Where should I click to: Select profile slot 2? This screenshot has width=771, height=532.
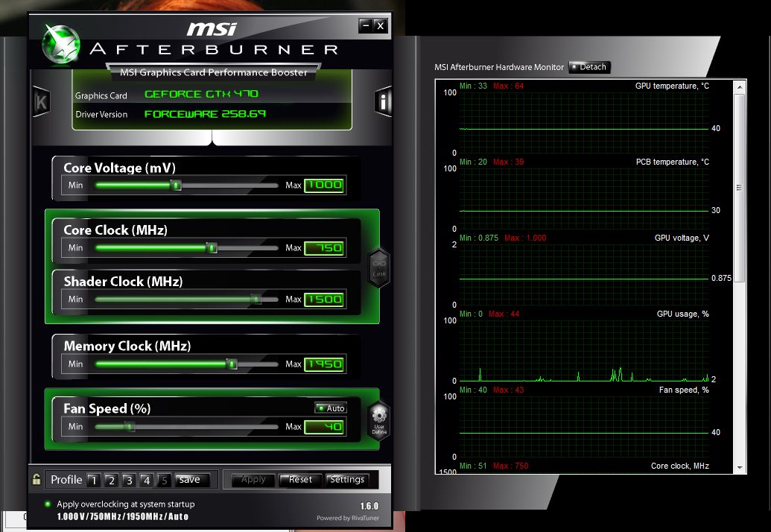coord(112,481)
